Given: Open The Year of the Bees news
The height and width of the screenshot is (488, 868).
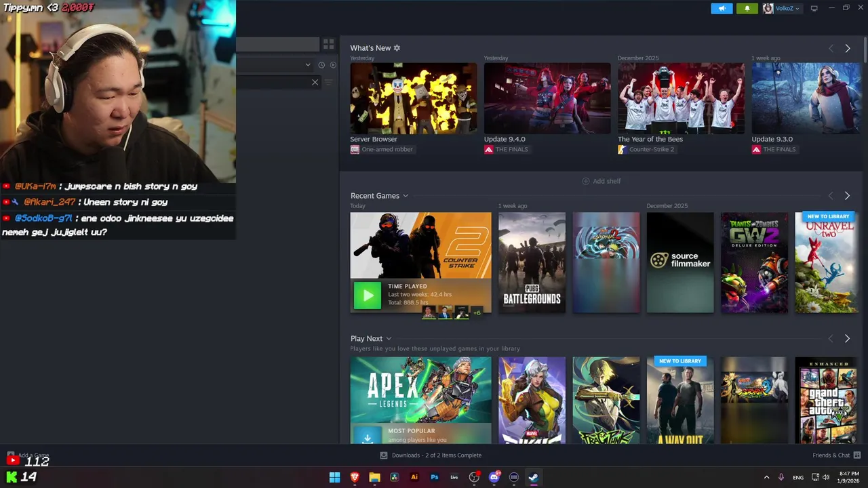Looking at the screenshot, I should pos(681,98).
